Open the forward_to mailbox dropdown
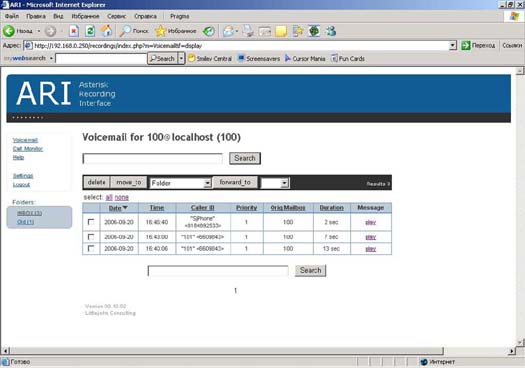 click(x=275, y=183)
